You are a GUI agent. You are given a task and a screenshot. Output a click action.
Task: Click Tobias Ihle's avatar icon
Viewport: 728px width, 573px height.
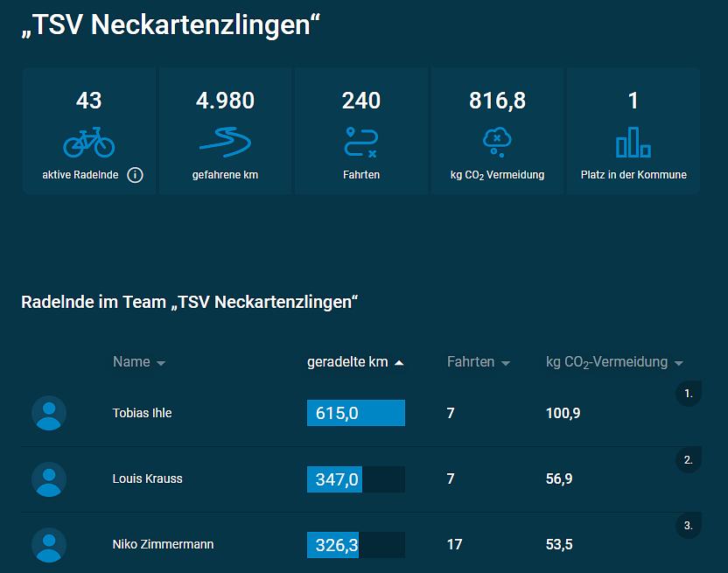pos(49,413)
